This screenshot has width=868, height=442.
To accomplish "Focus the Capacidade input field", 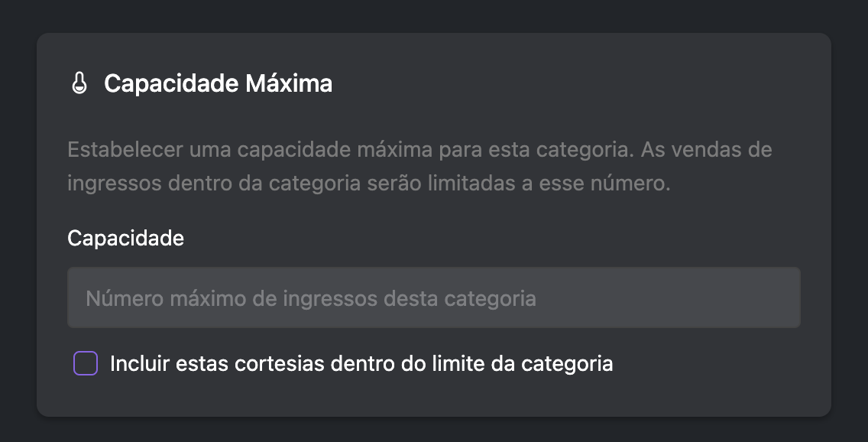I will (434, 297).
